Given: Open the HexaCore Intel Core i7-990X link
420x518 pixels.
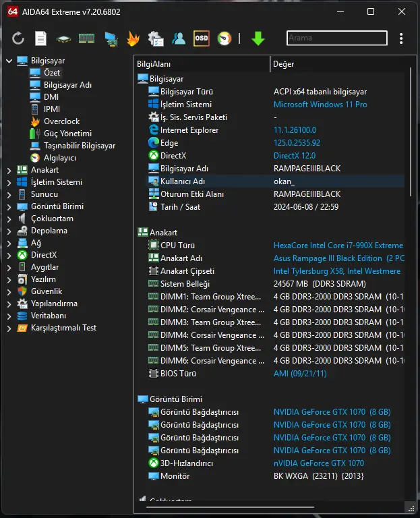Looking at the screenshot, I should click(x=338, y=246).
